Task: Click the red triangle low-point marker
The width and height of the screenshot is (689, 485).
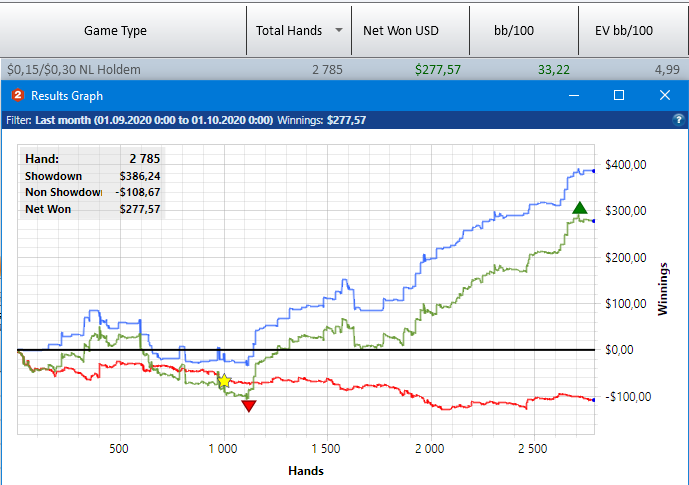Action: (249, 406)
